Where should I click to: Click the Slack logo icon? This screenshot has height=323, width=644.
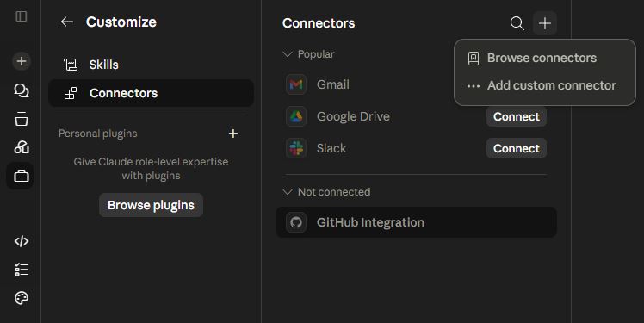295,148
